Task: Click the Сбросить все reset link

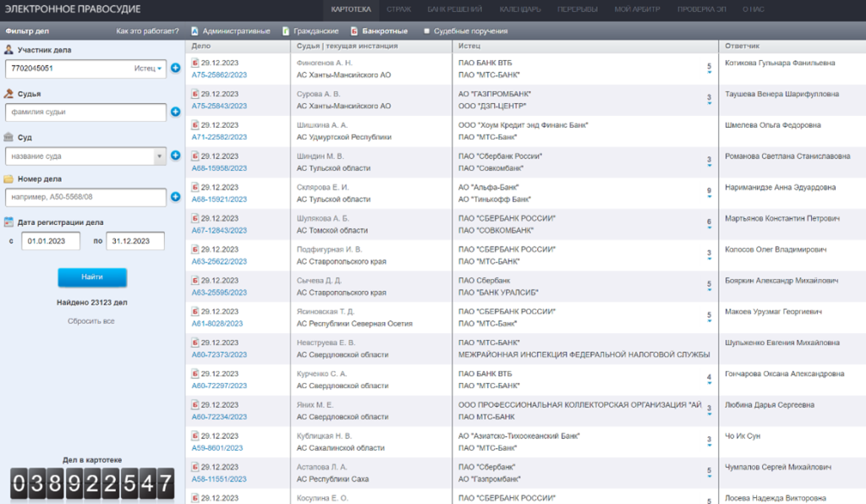Action: click(x=91, y=321)
